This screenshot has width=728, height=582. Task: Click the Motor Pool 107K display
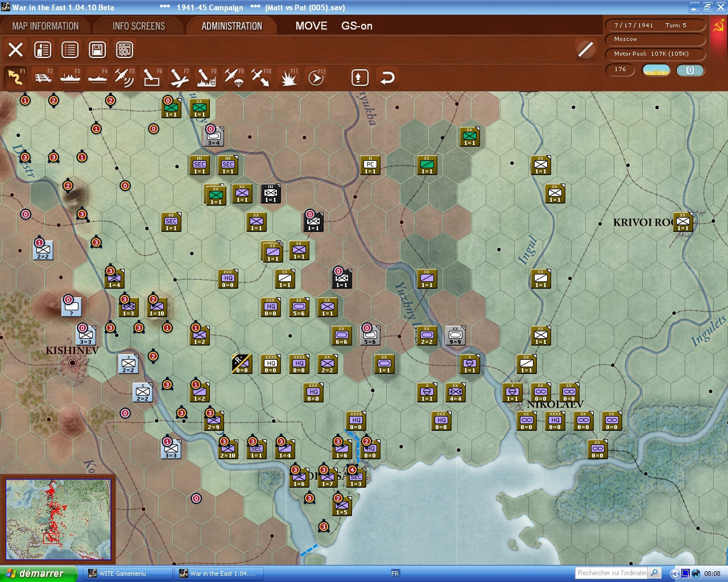point(655,54)
